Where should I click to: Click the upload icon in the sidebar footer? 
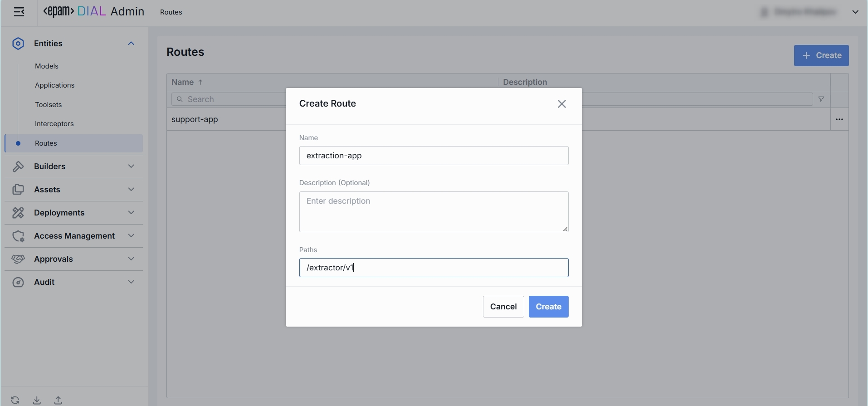coord(58,400)
